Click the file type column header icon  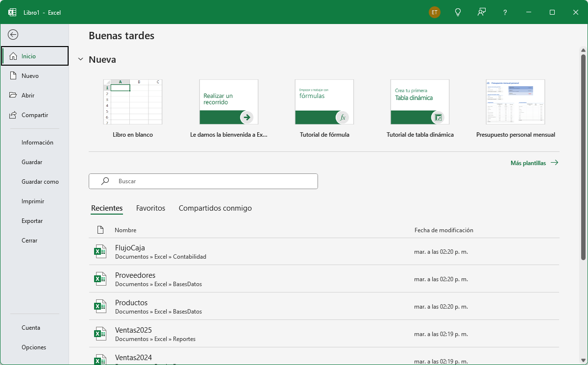tap(100, 230)
